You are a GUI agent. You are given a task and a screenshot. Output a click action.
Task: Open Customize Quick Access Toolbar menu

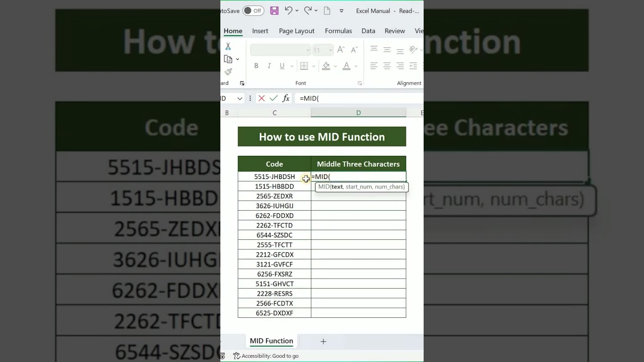(342, 11)
